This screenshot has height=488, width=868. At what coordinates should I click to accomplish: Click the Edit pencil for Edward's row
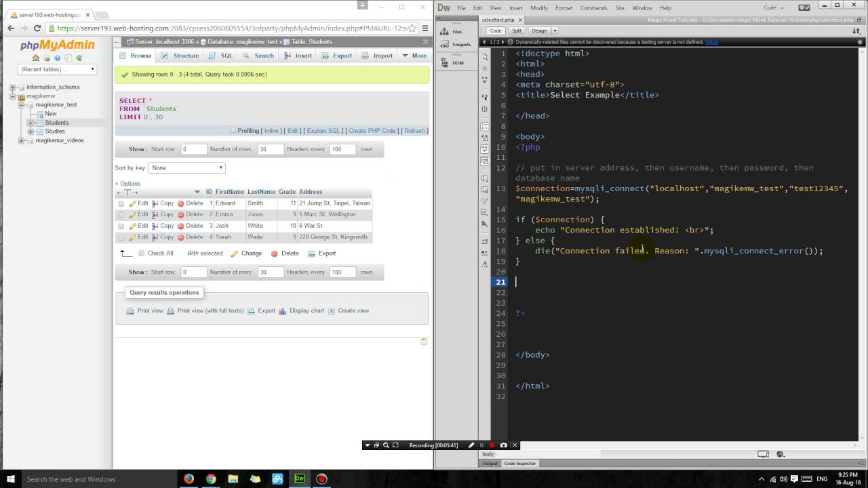(133, 203)
